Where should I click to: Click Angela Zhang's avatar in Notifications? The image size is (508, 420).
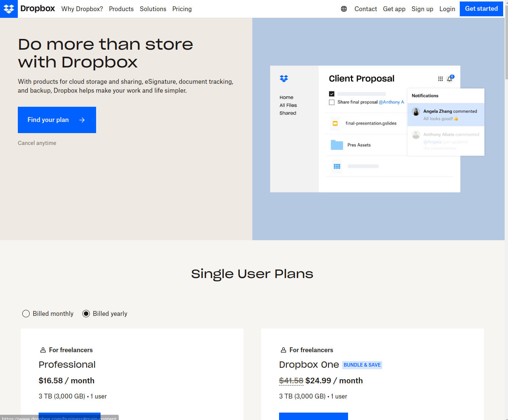click(x=416, y=112)
